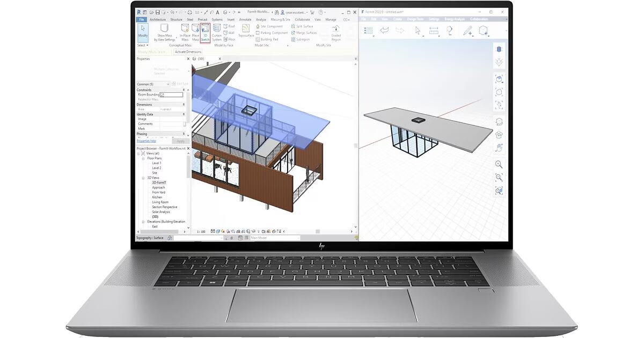
Task: Choose the Place Mass tool
Action: tap(195, 32)
